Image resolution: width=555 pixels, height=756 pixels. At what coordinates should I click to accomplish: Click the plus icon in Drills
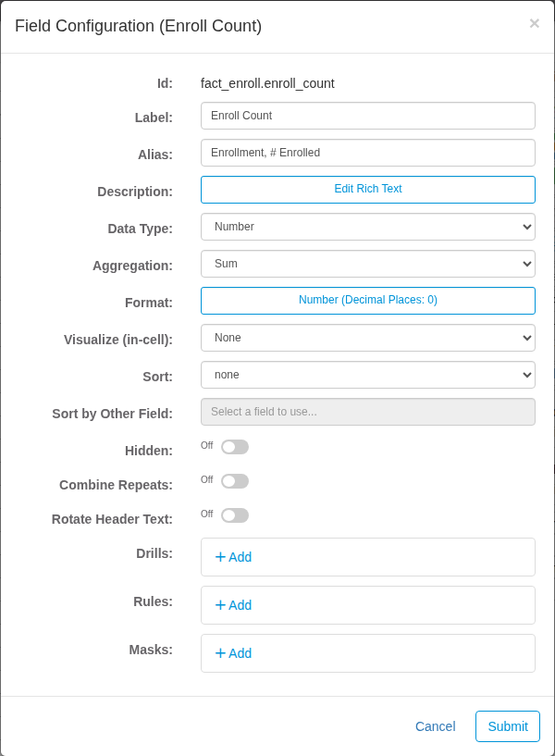pyautogui.click(x=220, y=557)
